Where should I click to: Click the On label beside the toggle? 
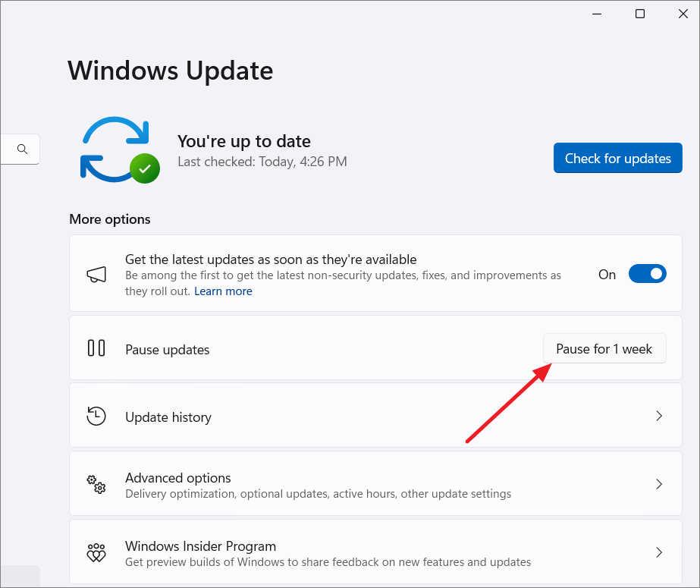point(607,275)
